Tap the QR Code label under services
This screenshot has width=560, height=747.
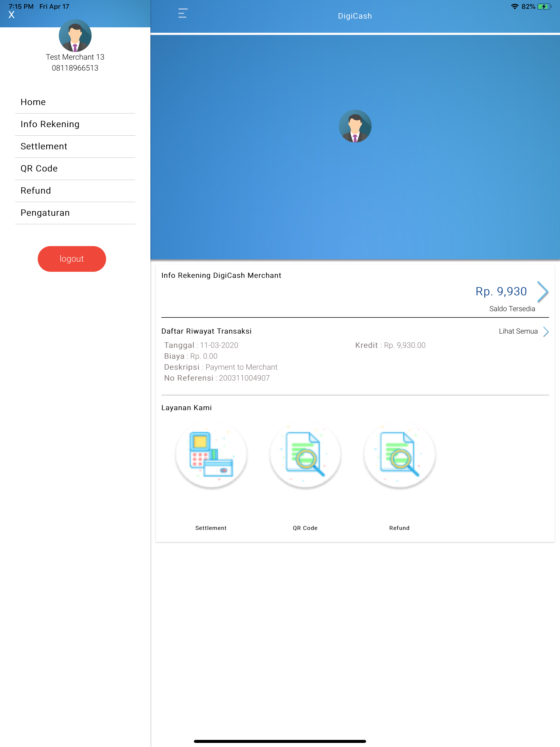(305, 528)
